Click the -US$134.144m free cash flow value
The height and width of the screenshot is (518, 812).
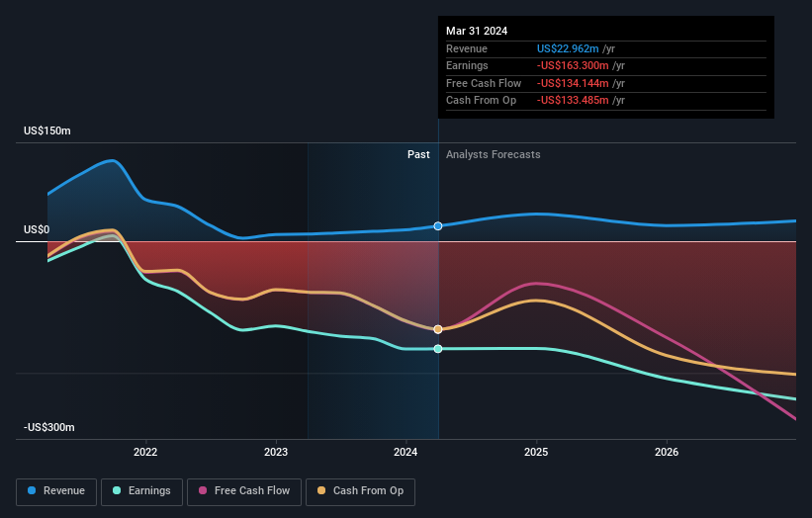click(x=573, y=83)
